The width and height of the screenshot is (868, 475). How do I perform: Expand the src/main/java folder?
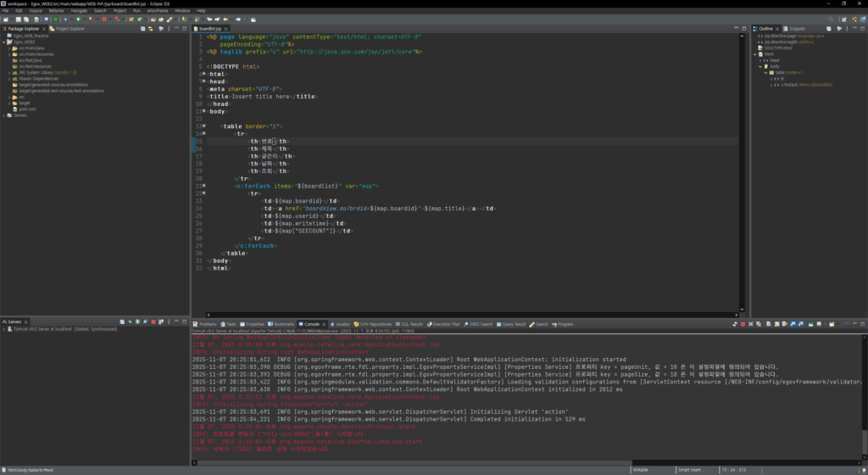pyautogui.click(x=8, y=48)
